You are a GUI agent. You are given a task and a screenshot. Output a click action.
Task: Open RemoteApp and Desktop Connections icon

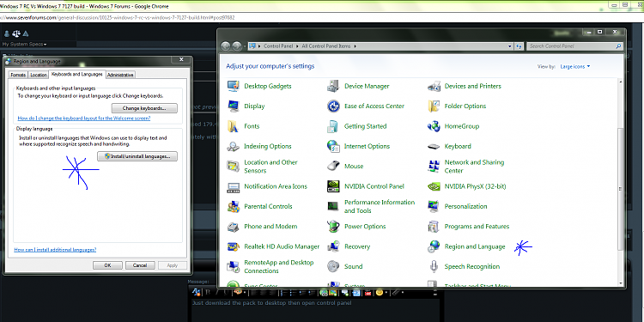click(234, 266)
